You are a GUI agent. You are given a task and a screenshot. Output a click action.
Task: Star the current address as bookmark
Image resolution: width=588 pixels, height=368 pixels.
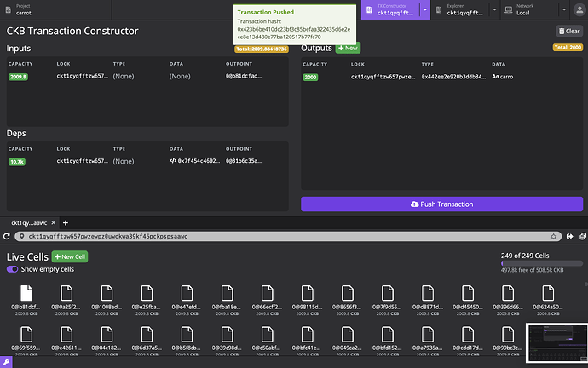[554, 237]
